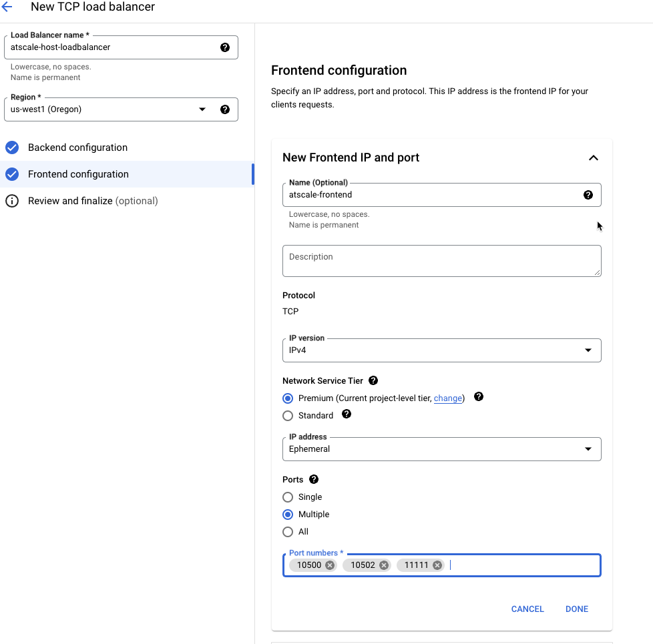Open help icon beside Region field

pos(225,109)
